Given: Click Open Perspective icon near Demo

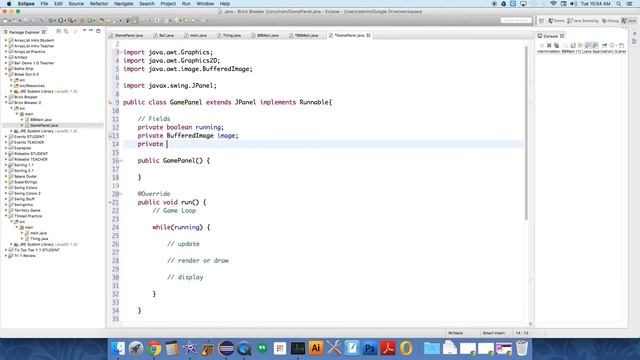Looking at the screenshot, I should tap(541, 20).
